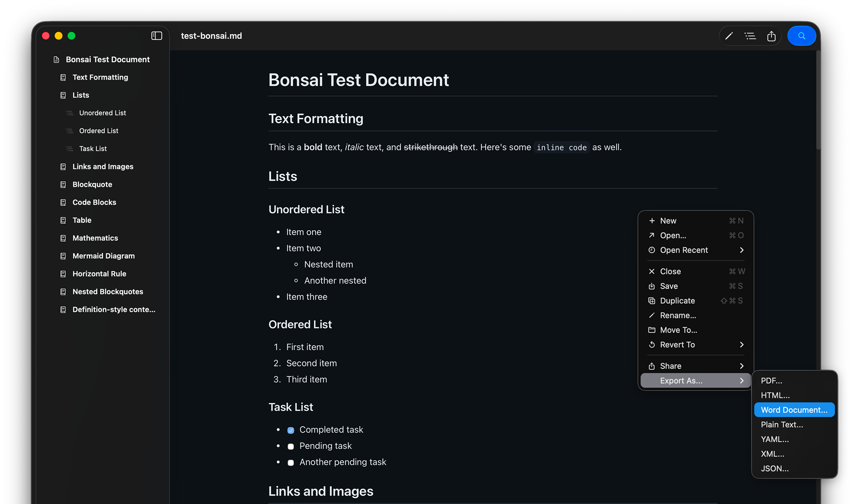The image size is (852, 504).
Task: Click the revert arrow icon next to Revert To
Action: [652, 344]
